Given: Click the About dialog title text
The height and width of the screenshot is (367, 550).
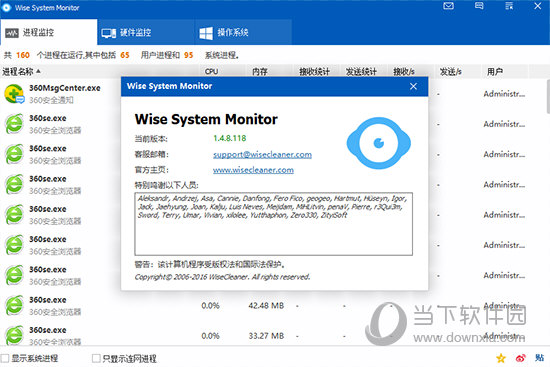Looking at the screenshot, I should pos(169,86).
